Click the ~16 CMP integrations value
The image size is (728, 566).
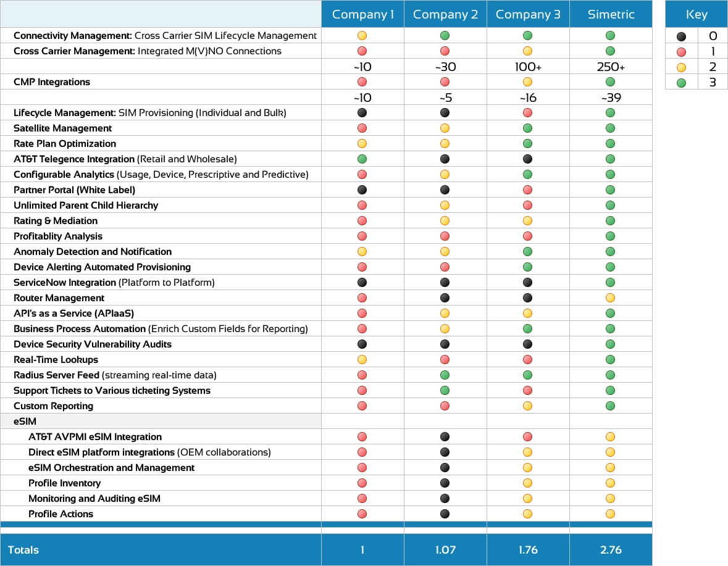pyautogui.click(x=528, y=98)
